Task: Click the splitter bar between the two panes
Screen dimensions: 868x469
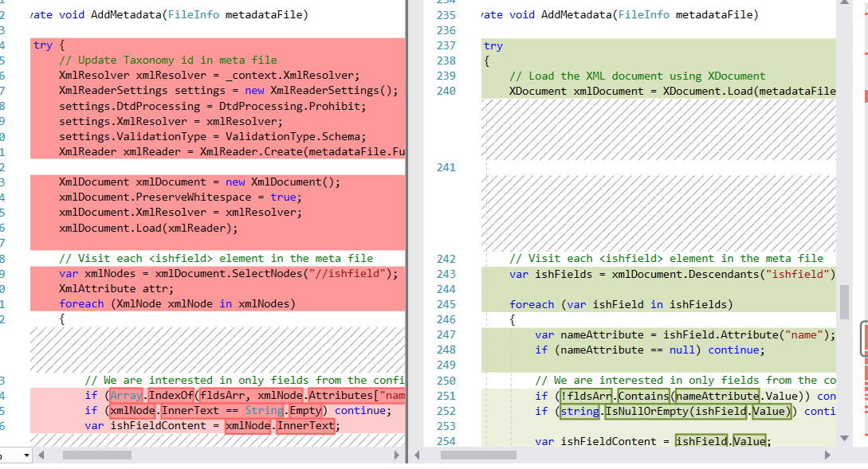Action: pyautogui.click(x=407, y=239)
